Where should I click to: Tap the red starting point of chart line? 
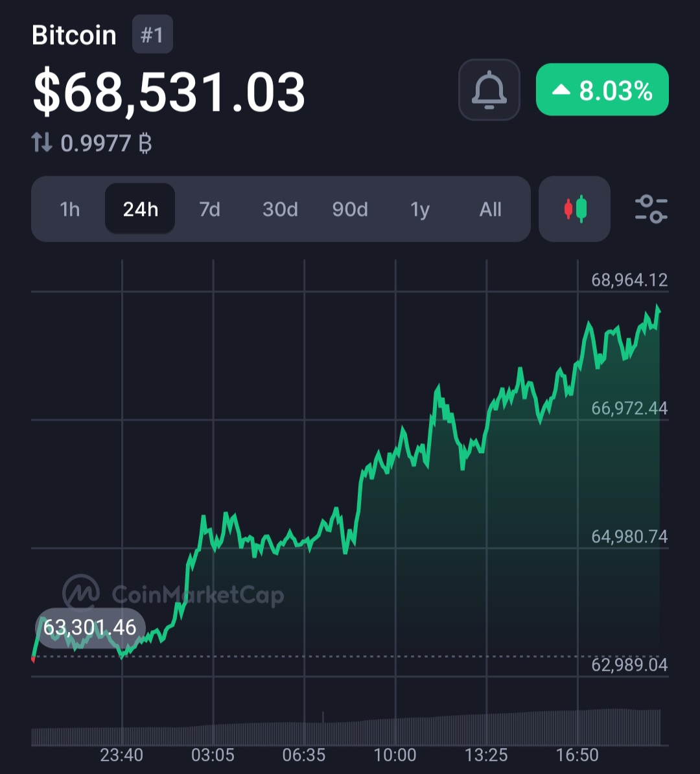click(x=33, y=659)
